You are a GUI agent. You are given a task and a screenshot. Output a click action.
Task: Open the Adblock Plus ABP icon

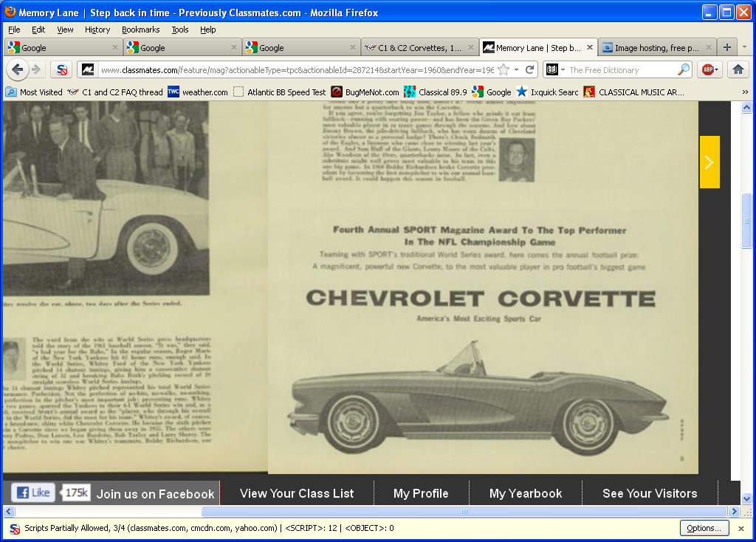[708, 70]
